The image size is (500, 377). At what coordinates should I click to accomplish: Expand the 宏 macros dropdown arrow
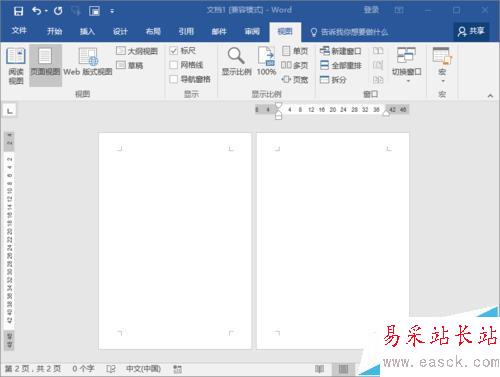[x=443, y=81]
